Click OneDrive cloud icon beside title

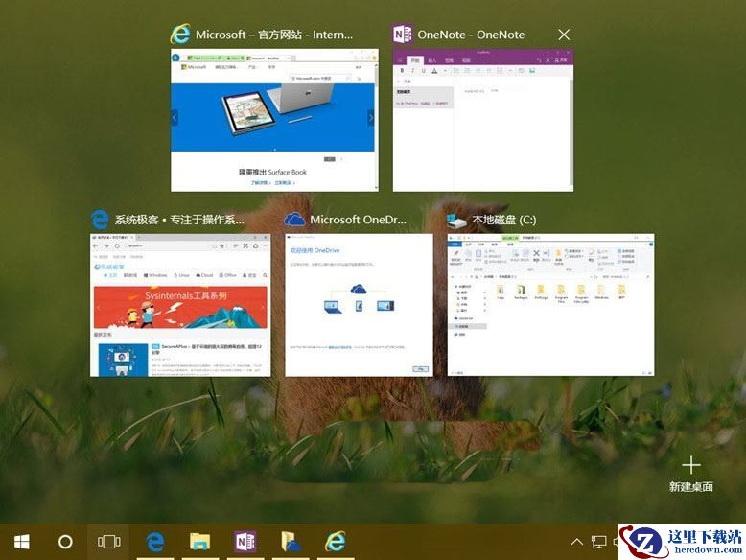[x=294, y=220]
